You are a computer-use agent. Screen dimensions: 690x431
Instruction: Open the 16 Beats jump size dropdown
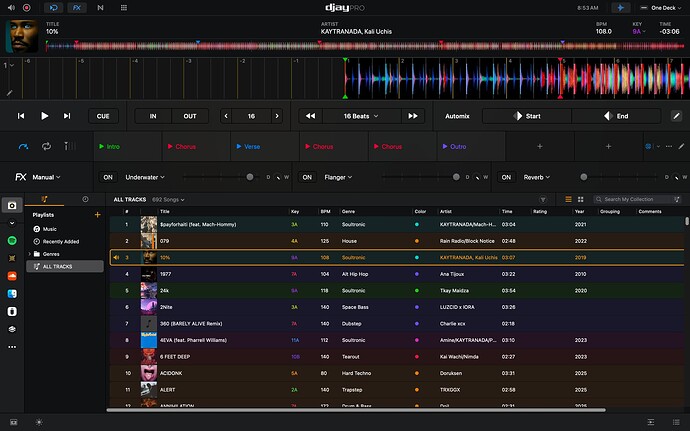point(361,116)
